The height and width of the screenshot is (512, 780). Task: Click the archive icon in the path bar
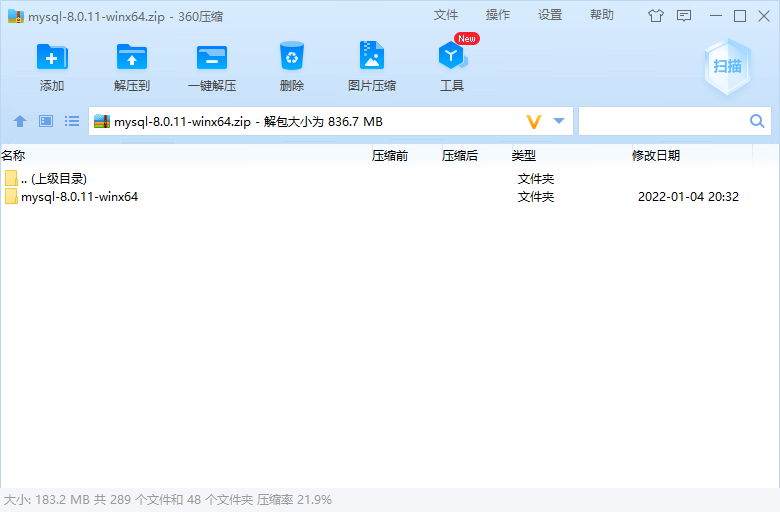(102, 121)
